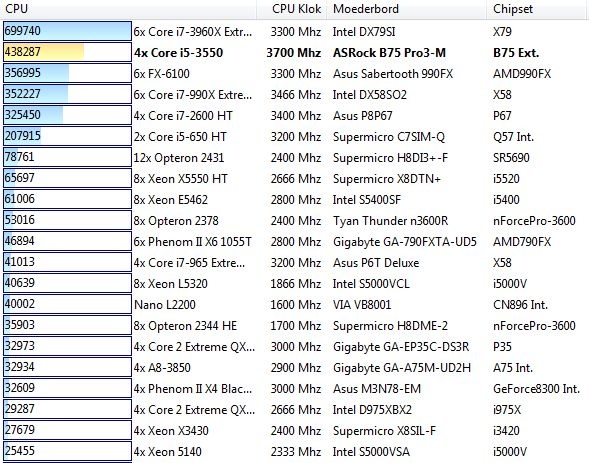Viewport: 589px width, 463px height.
Task: Sort by the CPU Klok column header
Action: 291,9
